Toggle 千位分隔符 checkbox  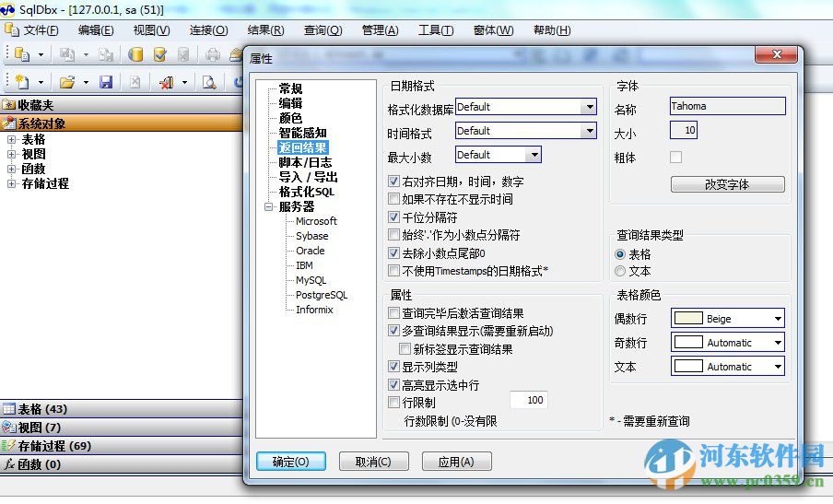coord(393,217)
